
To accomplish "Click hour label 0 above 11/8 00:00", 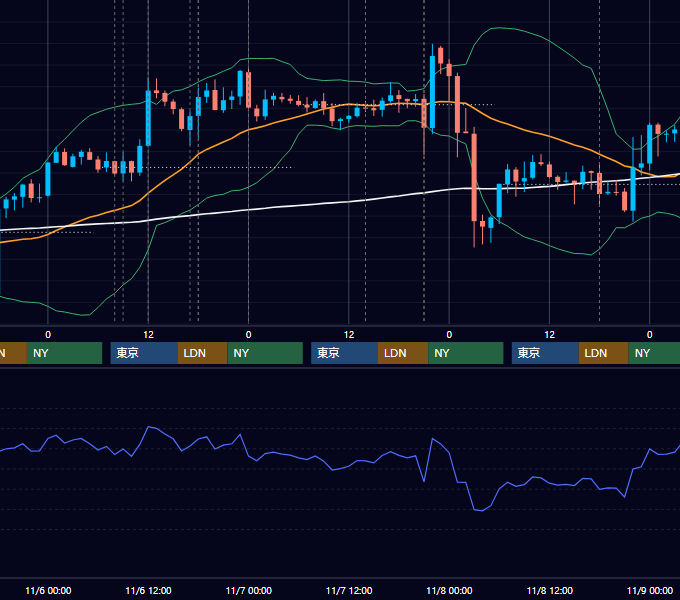I will [449, 335].
